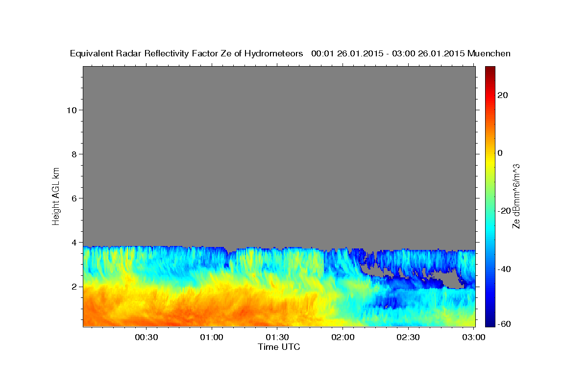Click the dark red top of colorbar
Image resolution: width=588 pixels, height=392 pixels.
click(x=490, y=70)
